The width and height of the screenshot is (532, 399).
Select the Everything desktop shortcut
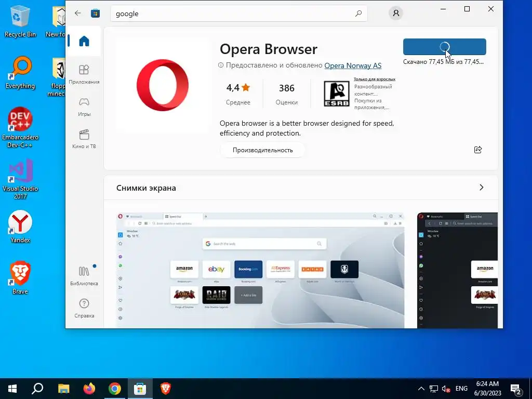(20, 73)
